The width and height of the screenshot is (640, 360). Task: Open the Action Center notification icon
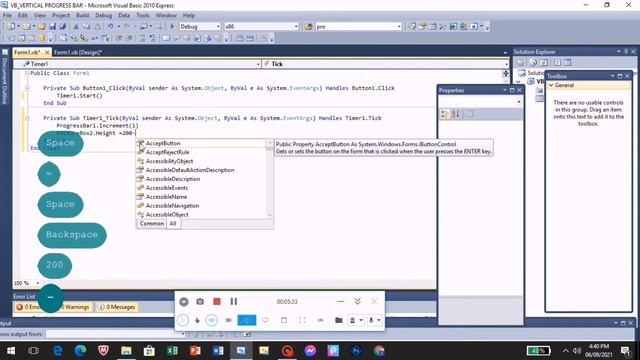click(625, 351)
